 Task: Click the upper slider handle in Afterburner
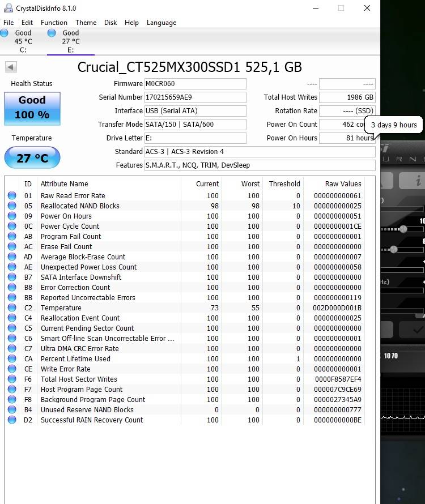(403, 229)
